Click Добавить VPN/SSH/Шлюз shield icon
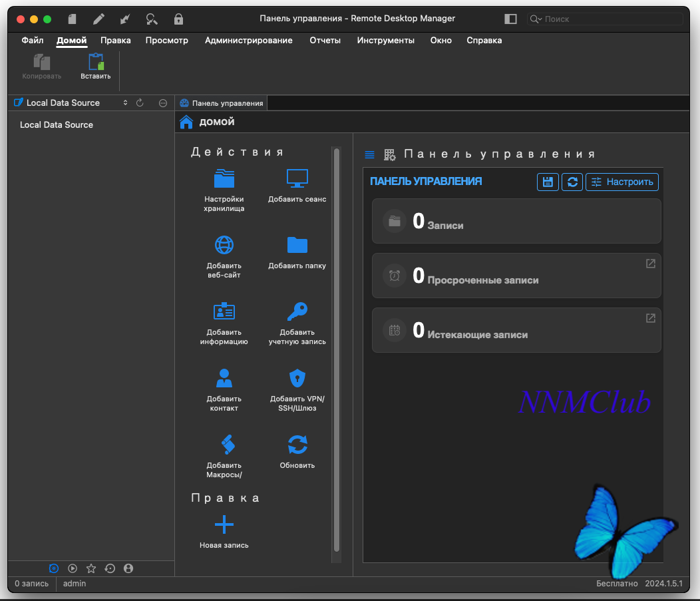700x601 pixels. pos(297,378)
